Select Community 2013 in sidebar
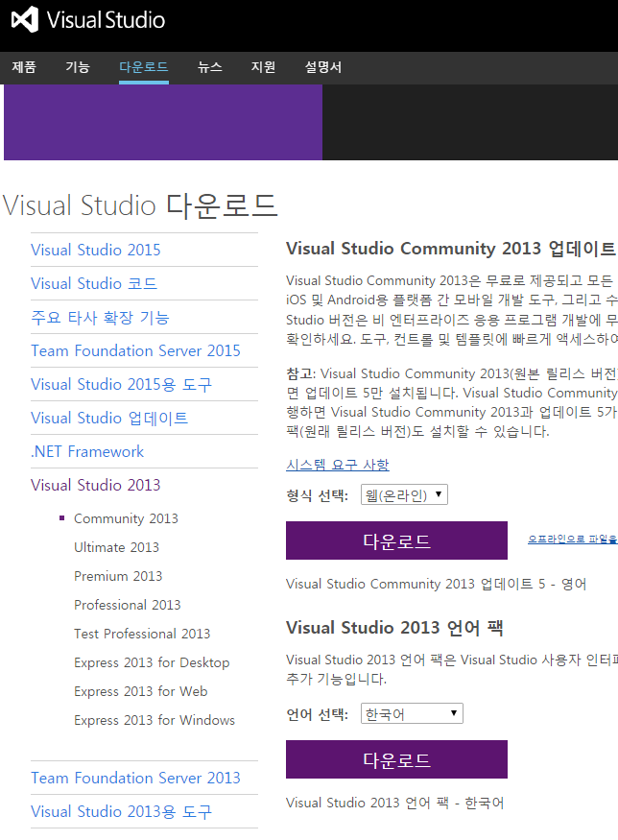Screen dimensions: 618x840 point(126,518)
